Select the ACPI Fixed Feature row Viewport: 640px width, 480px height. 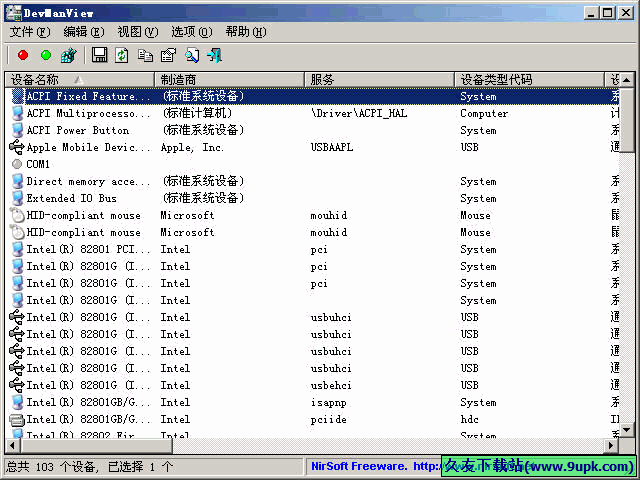[312, 96]
